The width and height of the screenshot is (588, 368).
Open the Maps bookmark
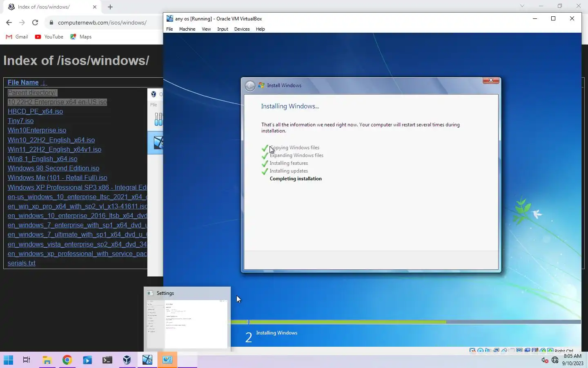pyautogui.click(x=81, y=37)
